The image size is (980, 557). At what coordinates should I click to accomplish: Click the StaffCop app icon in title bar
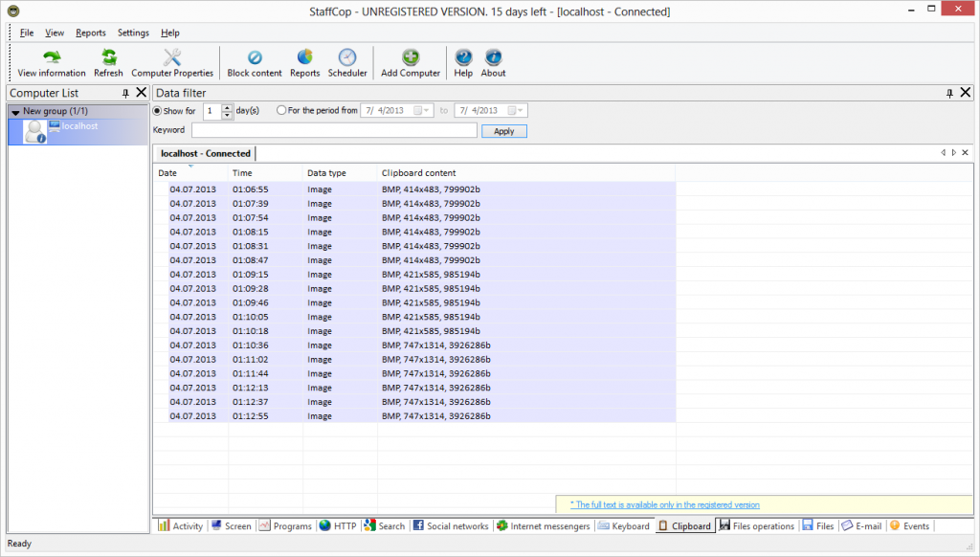(13, 11)
